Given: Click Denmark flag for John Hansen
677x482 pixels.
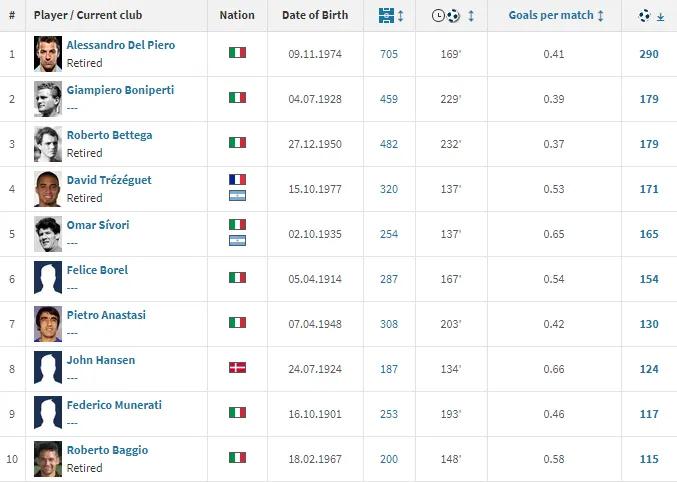Looking at the screenshot, I should [237, 368].
